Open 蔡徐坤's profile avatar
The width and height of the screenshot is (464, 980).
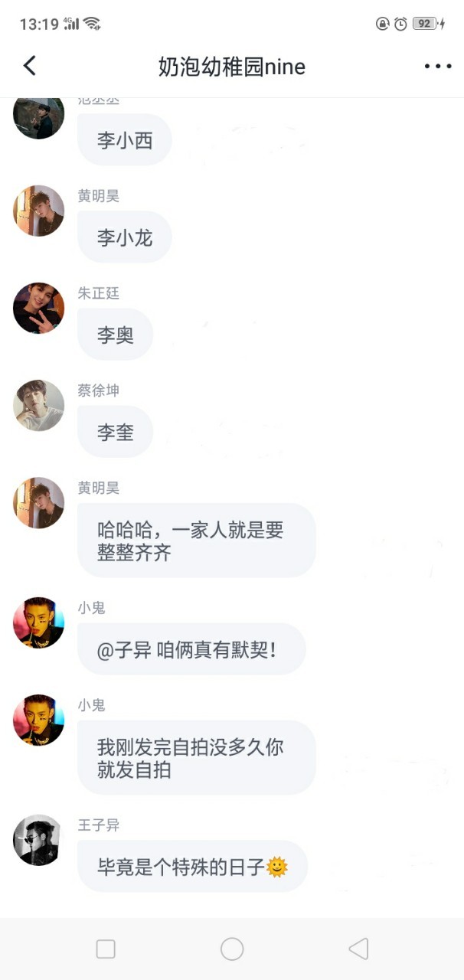point(38,405)
